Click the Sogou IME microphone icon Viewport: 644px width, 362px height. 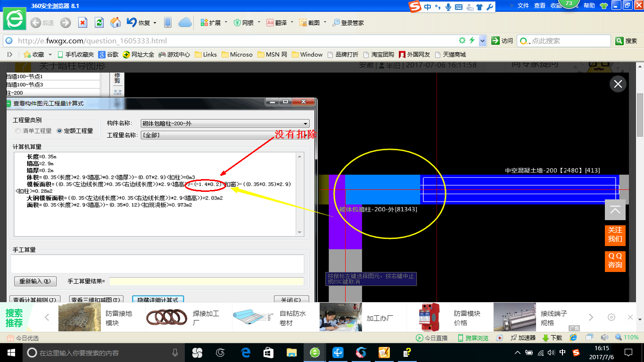[448, 7]
